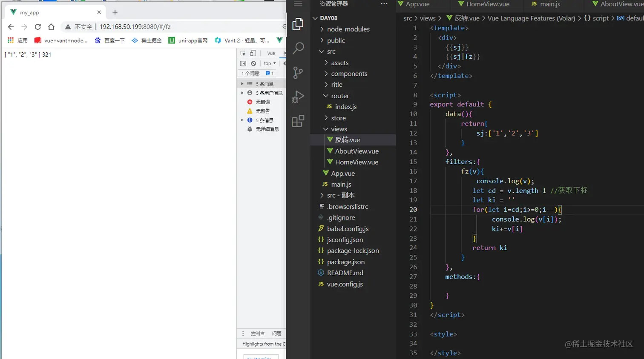Open the 稀土掘金 bookmark
Screen dimensions: 644x359
pyautogui.click(x=147, y=40)
